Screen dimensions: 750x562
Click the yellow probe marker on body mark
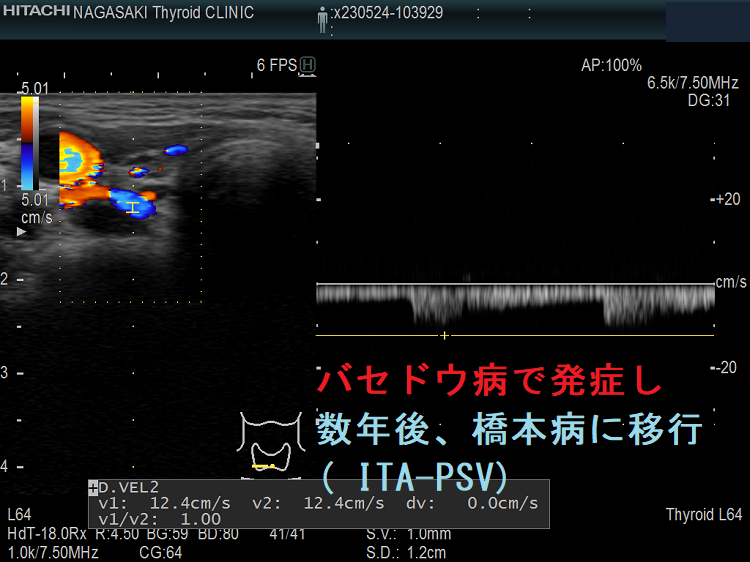(x=264, y=466)
